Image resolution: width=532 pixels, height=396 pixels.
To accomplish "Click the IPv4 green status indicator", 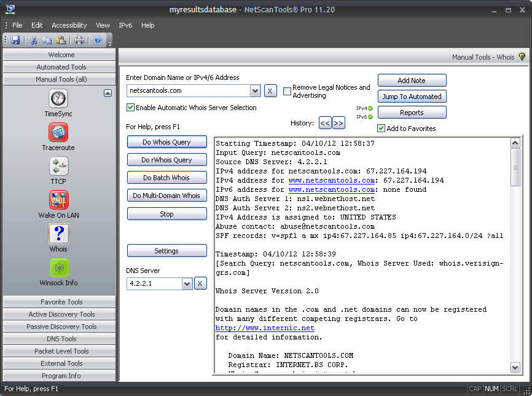I will pyautogui.click(x=370, y=108).
